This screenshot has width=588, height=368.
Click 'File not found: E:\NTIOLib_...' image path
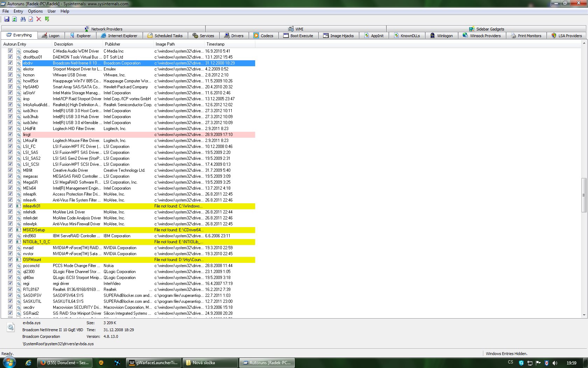pos(179,242)
